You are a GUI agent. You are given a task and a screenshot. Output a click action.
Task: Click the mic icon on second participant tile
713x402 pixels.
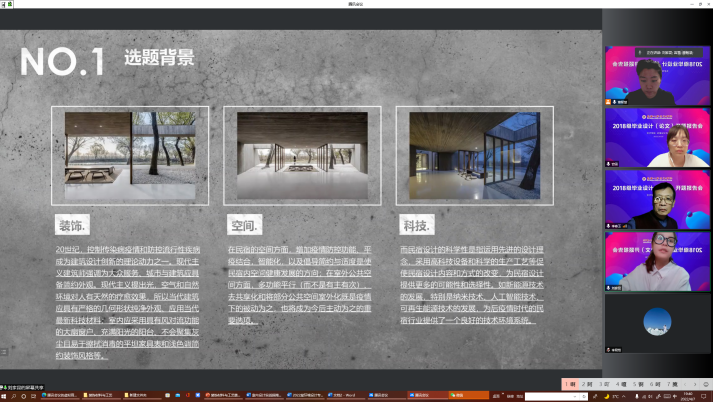608,164
